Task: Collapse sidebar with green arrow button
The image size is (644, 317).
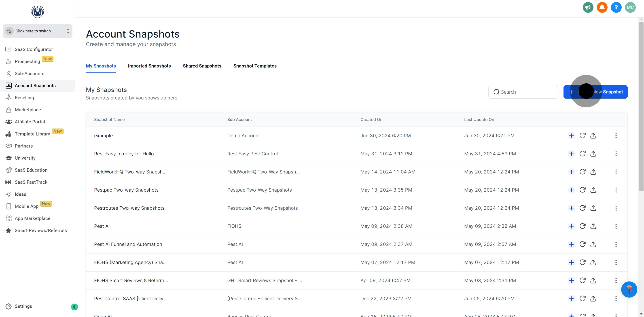Action: coord(74,307)
